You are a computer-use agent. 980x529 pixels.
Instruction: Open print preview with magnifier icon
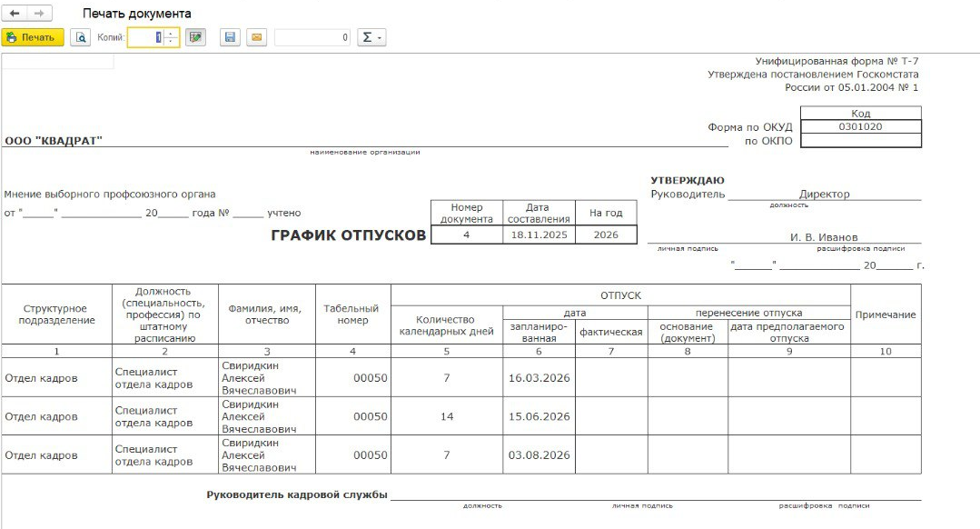click(81, 37)
